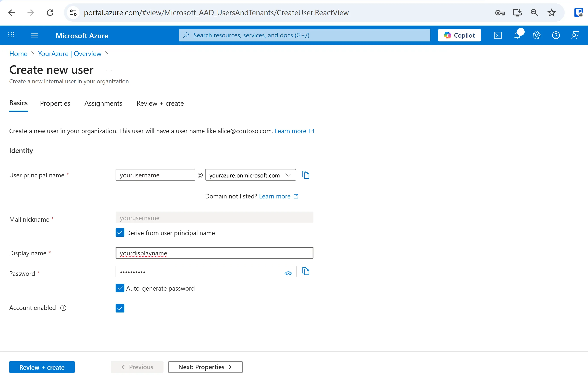Switch to the Assignments tab
This screenshot has width=588, height=381.
[x=103, y=103]
